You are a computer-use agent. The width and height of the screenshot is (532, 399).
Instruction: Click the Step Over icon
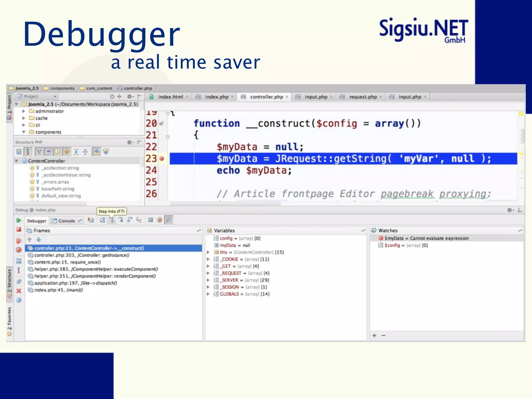click(102, 220)
